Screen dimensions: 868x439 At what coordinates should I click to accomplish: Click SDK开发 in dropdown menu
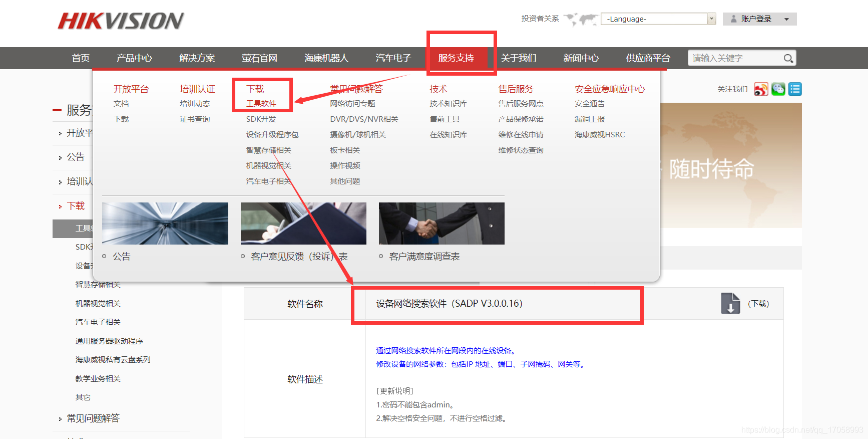point(261,119)
